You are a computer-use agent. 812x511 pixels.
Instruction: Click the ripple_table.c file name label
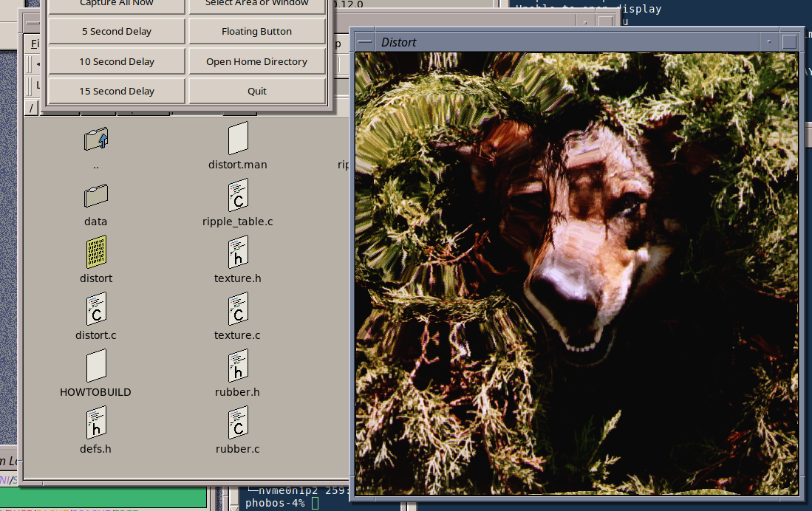pos(238,222)
